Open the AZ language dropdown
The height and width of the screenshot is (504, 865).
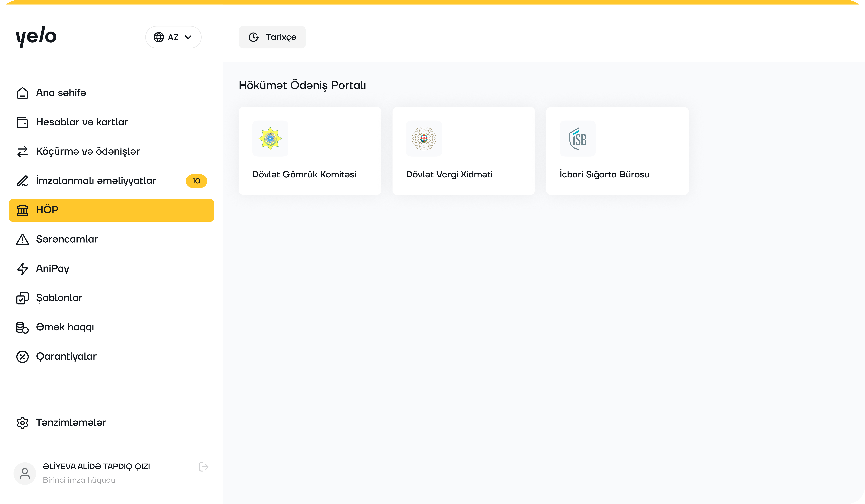173,37
